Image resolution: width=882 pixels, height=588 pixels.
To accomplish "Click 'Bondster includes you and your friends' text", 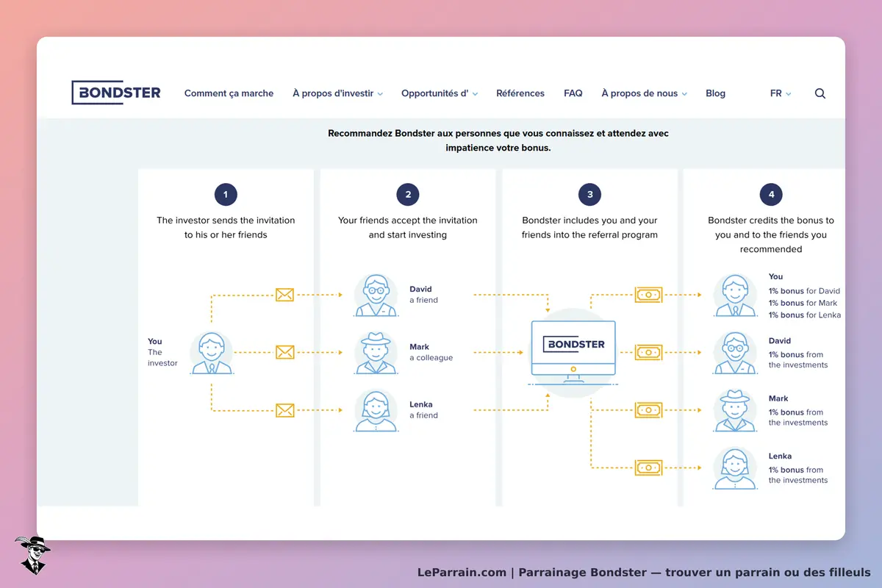I will coord(589,228).
